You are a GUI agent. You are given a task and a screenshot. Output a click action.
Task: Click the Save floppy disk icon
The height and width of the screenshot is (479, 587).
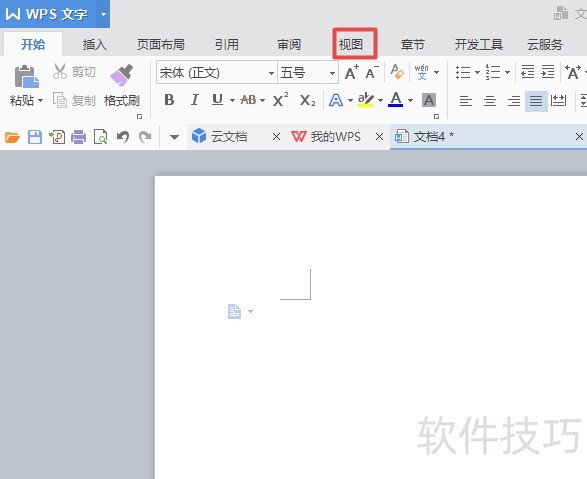click(x=35, y=137)
